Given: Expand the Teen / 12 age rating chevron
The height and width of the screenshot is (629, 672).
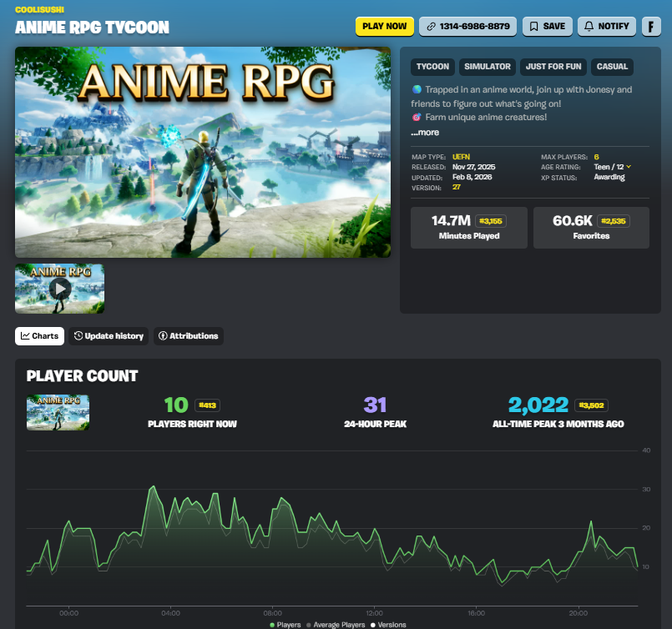Looking at the screenshot, I should pos(629,167).
